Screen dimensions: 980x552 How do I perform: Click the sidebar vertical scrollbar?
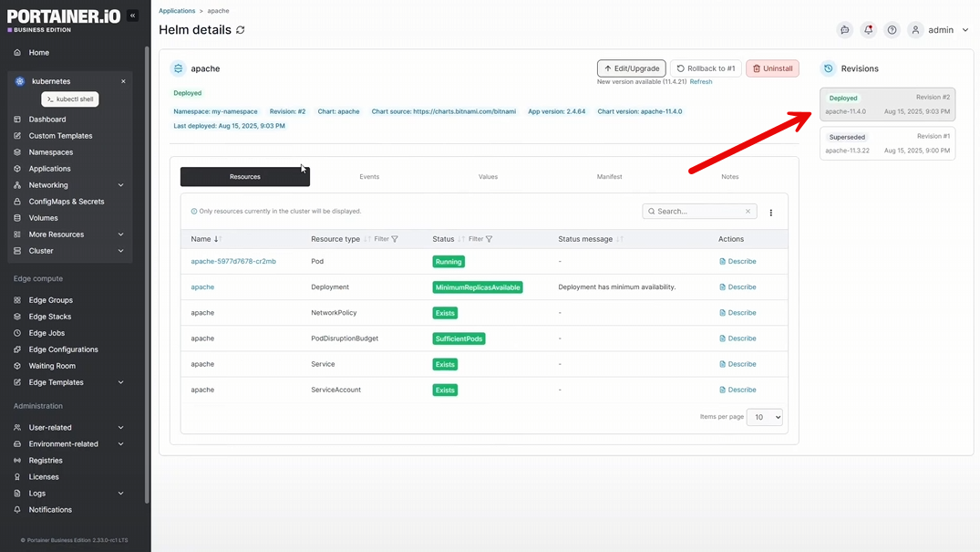point(147,274)
